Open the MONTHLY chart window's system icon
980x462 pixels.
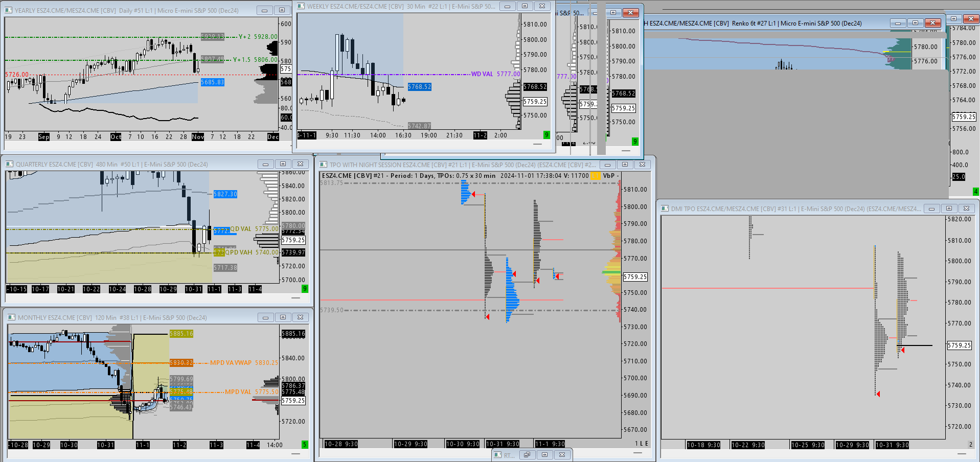tap(11, 317)
